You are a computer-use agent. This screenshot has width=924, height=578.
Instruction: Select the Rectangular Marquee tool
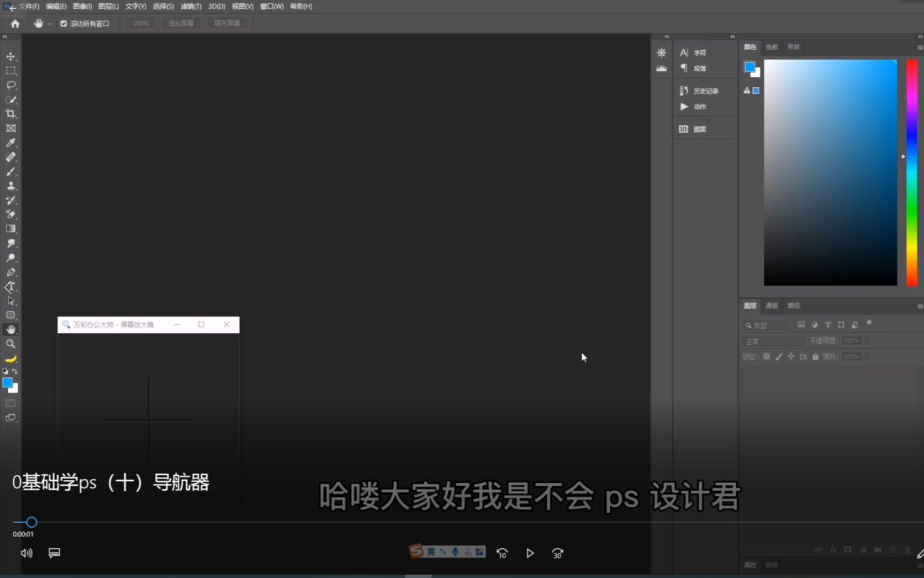point(10,71)
